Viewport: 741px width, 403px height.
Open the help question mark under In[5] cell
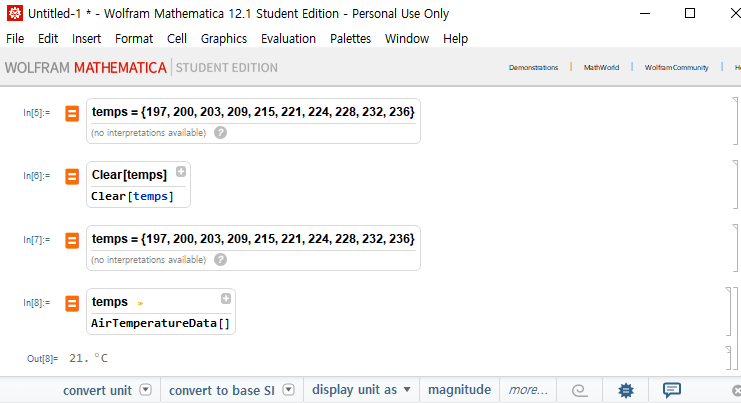point(220,133)
